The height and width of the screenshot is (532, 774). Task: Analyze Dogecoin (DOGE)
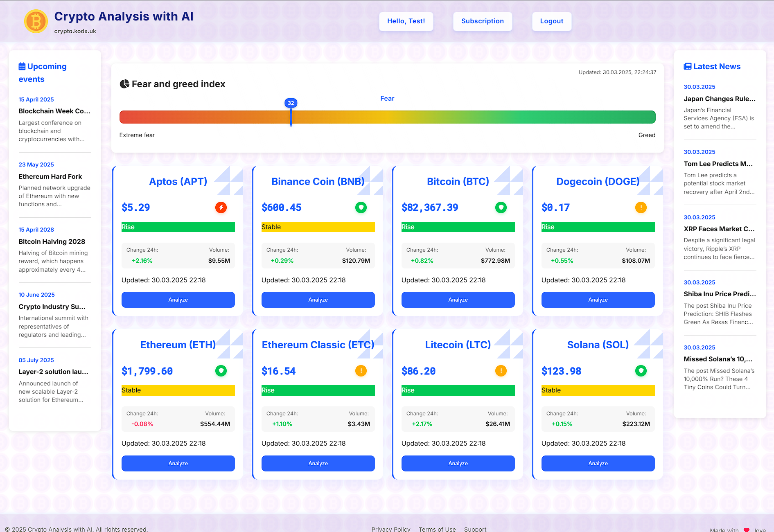click(598, 300)
